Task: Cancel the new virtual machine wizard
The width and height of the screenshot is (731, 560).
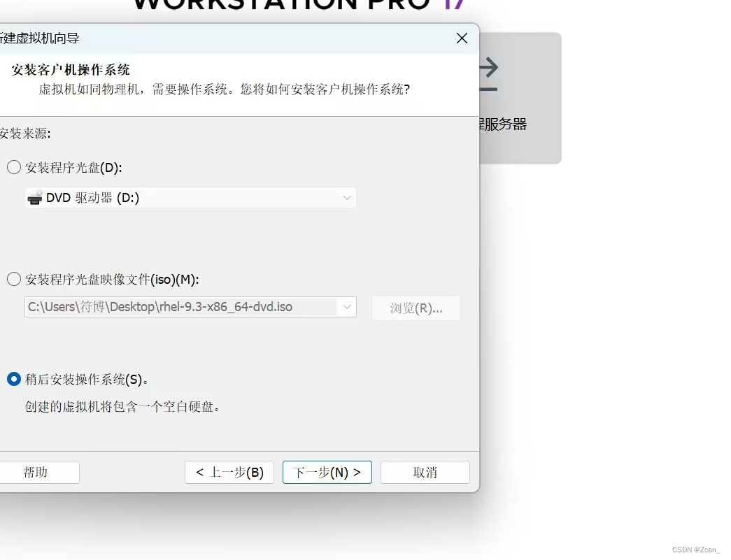Action: (x=425, y=473)
